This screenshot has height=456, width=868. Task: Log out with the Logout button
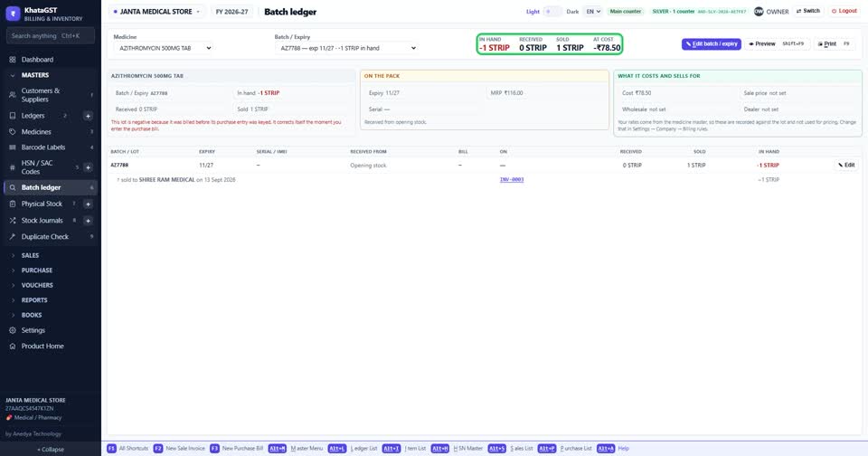(844, 11)
